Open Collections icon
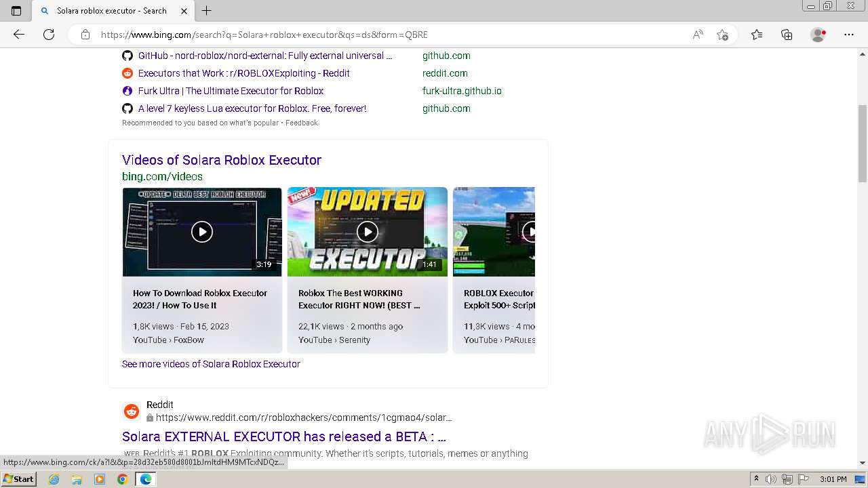The image size is (868, 488). (x=787, y=35)
